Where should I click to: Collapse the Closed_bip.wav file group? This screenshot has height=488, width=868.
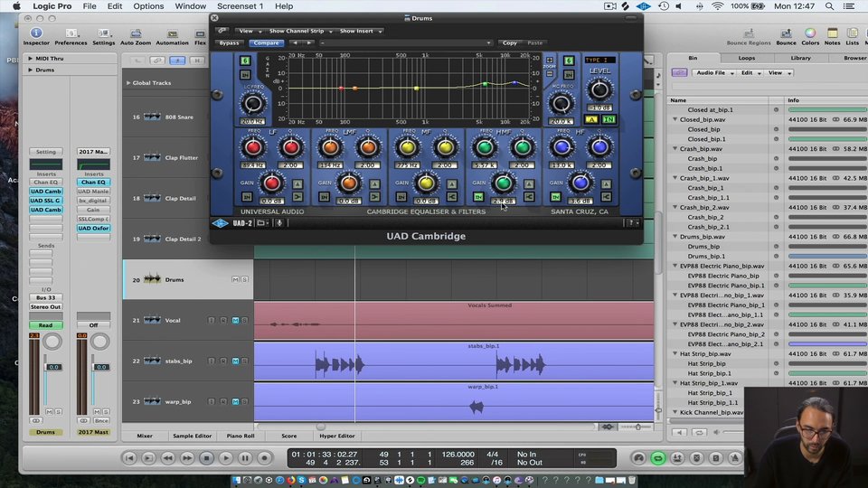675,119
